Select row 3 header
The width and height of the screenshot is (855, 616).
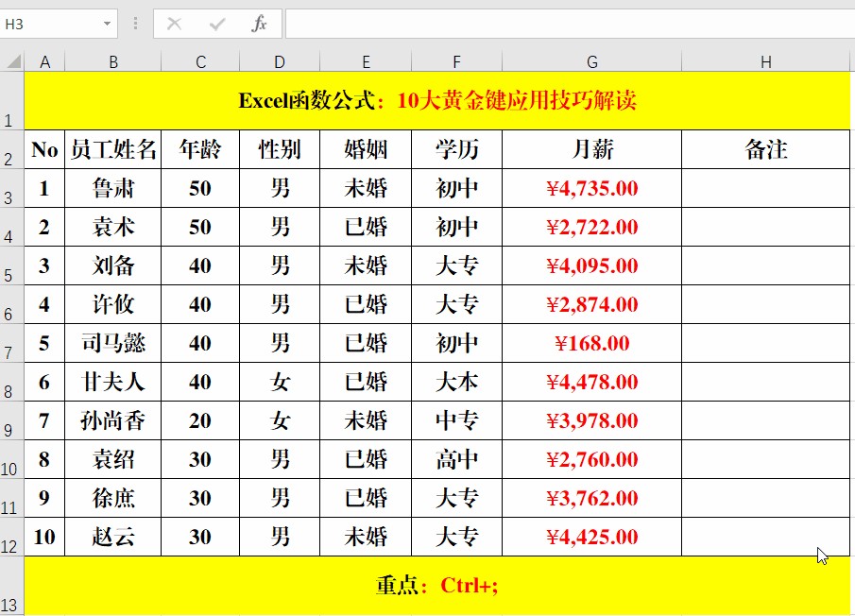point(11,188)
